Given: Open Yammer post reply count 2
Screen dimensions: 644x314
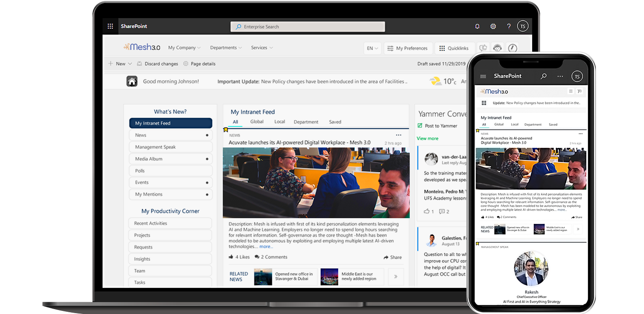Looking at the screenshot, I should tap(444, 212).
